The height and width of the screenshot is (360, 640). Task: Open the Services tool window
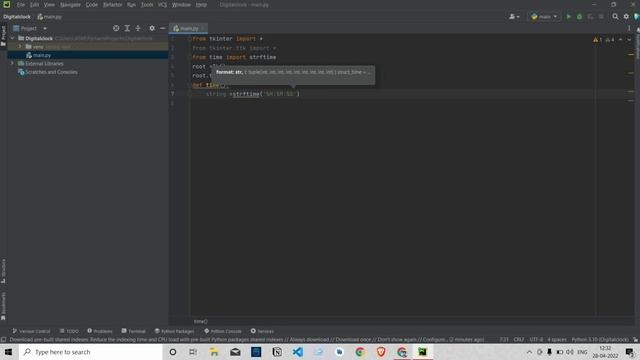[262, 331]
